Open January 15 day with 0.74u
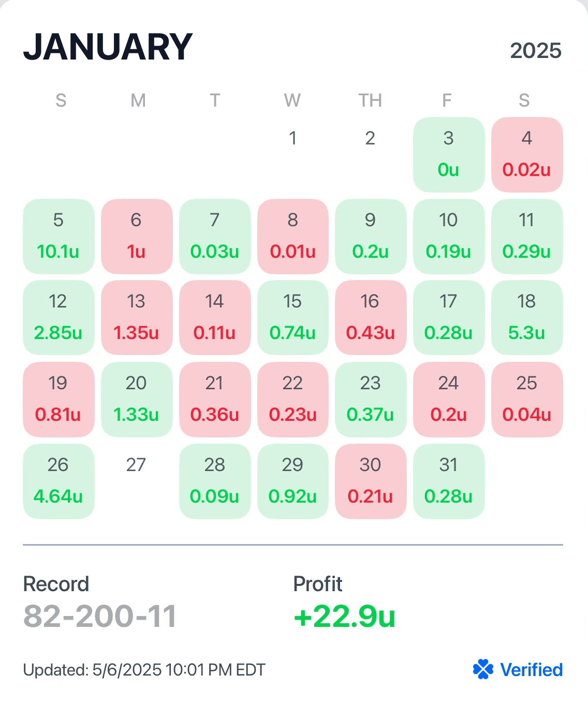Viewport: 588px width, 704px height. (293, 318)
